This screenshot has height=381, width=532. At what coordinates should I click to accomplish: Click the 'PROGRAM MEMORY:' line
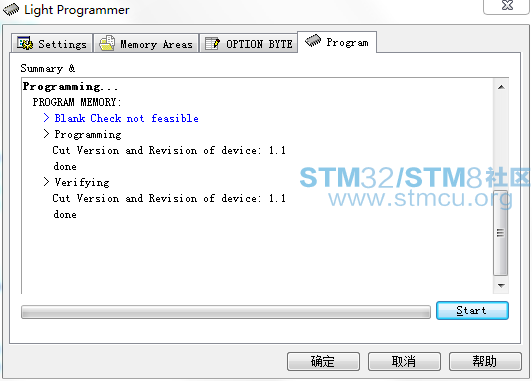click(77, 102)
